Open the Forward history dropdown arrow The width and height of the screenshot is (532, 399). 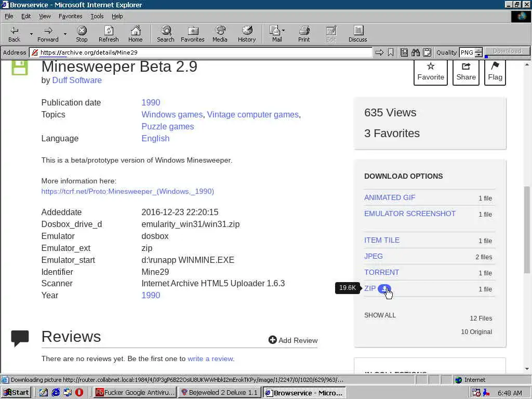point(65,34)
